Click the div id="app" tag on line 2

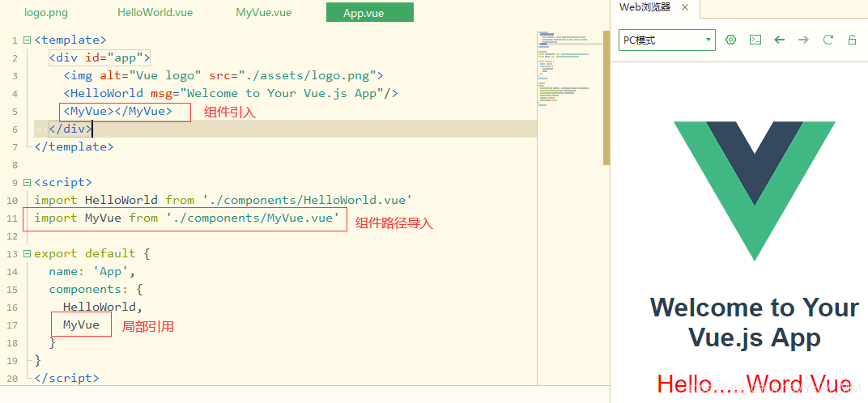point(100,57)
